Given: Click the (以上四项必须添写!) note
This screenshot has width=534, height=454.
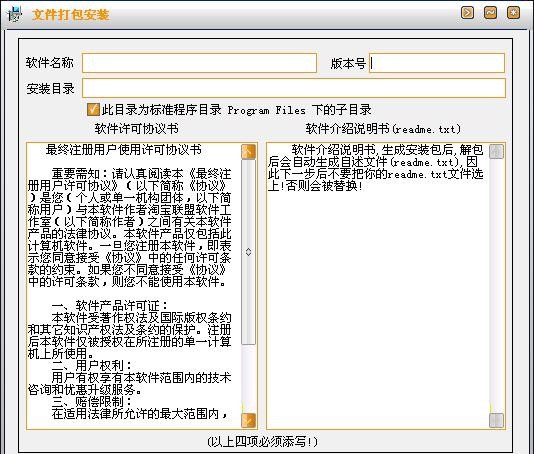Looking at the screenshot, I should tap(262, 442).
